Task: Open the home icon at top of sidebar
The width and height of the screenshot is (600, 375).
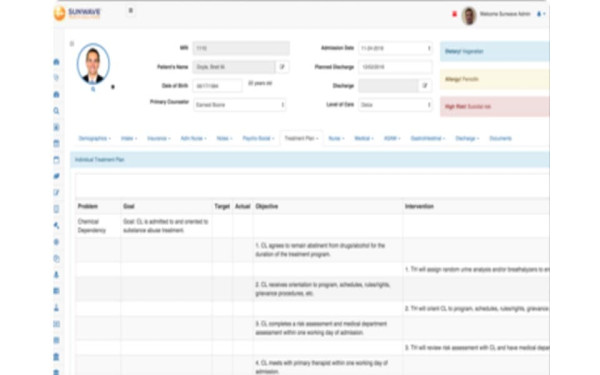Action: coord(56,62)
